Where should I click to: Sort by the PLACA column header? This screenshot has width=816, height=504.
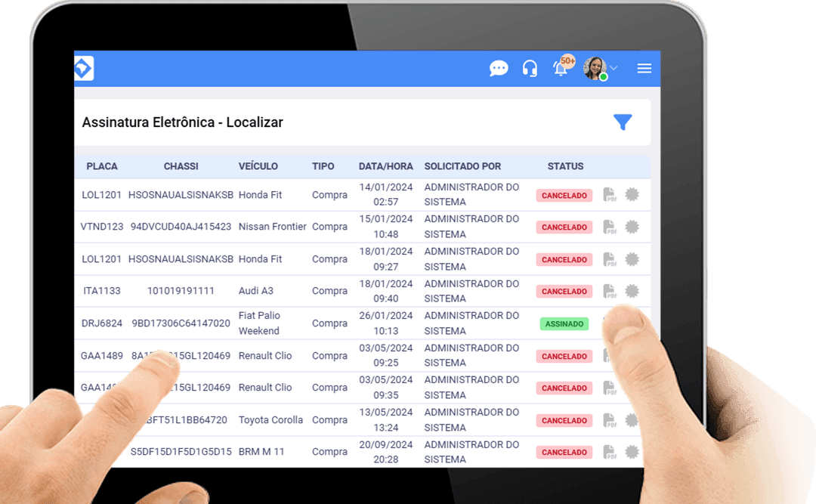pos(102,166)
